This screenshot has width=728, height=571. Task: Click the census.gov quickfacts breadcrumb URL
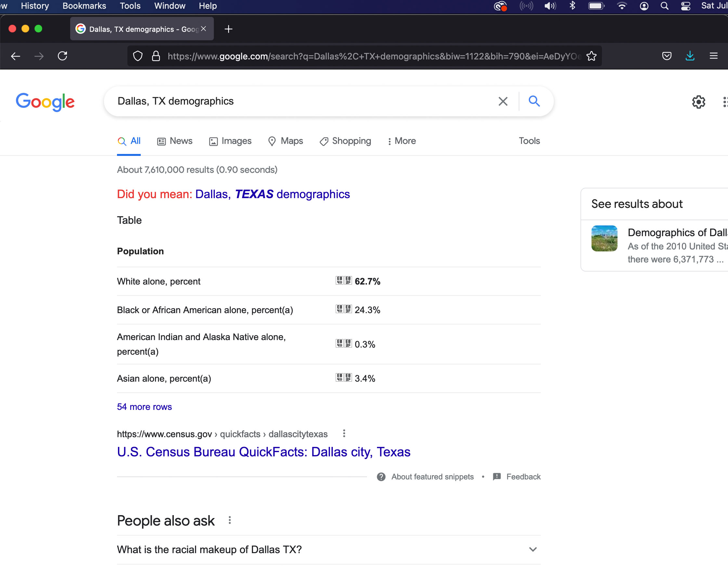[222, 434]
